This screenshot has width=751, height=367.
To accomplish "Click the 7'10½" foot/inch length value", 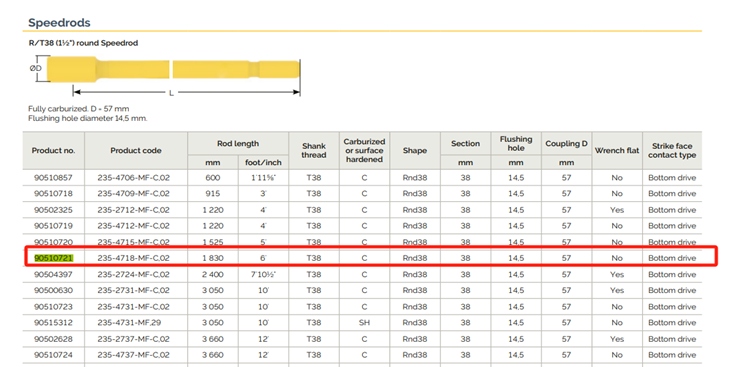I will coord(263,275).
